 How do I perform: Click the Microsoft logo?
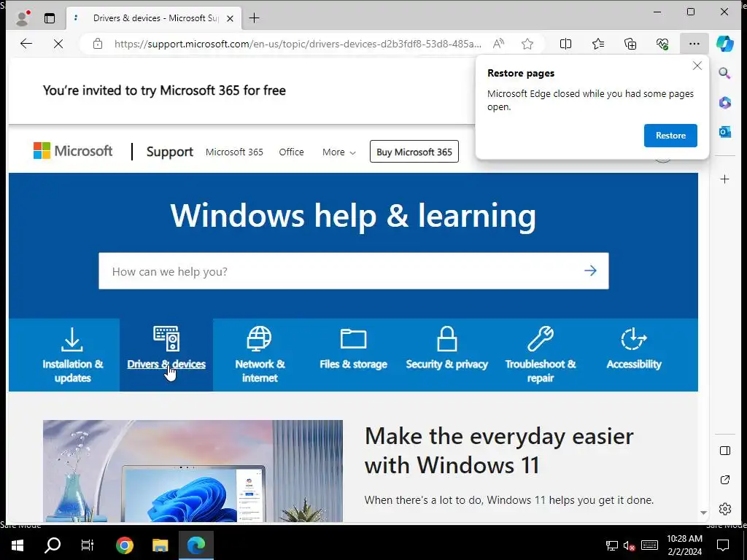click(x=73, y=151)
